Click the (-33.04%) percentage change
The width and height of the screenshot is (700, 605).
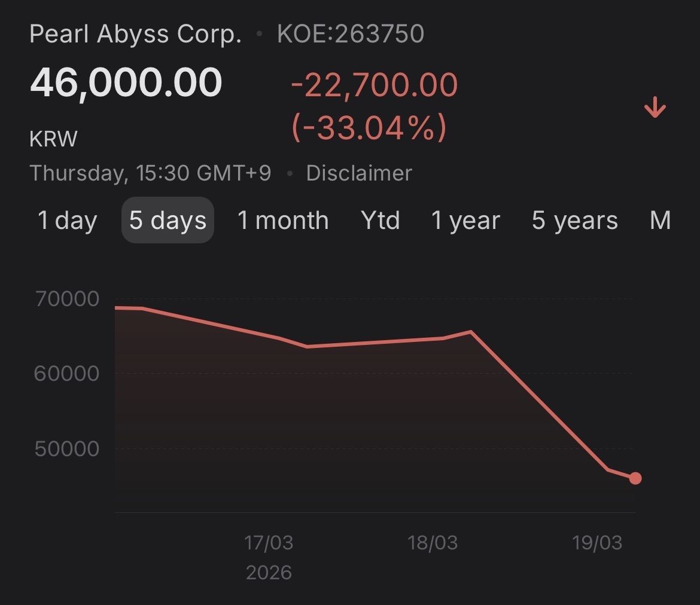point(369,126)
